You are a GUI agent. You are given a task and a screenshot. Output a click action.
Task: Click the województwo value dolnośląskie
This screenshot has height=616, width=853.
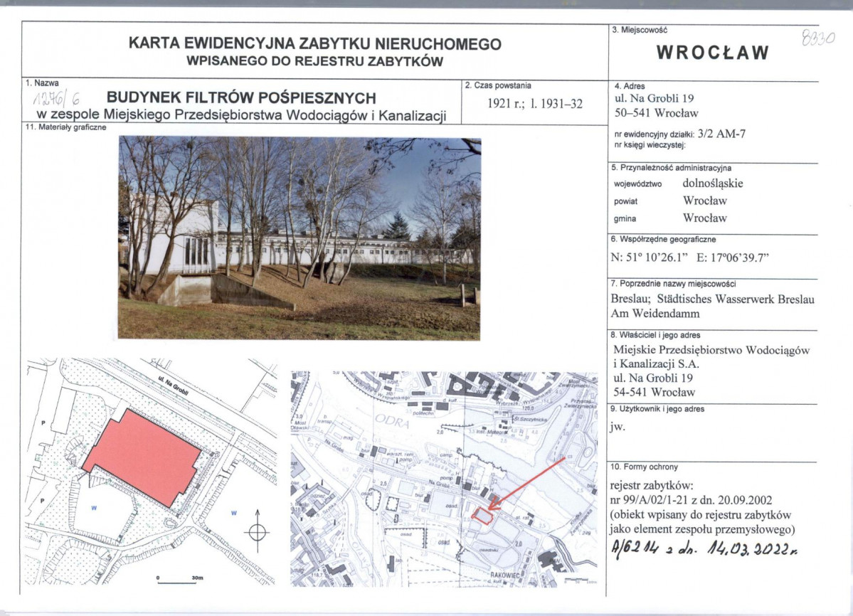[713, 184]
